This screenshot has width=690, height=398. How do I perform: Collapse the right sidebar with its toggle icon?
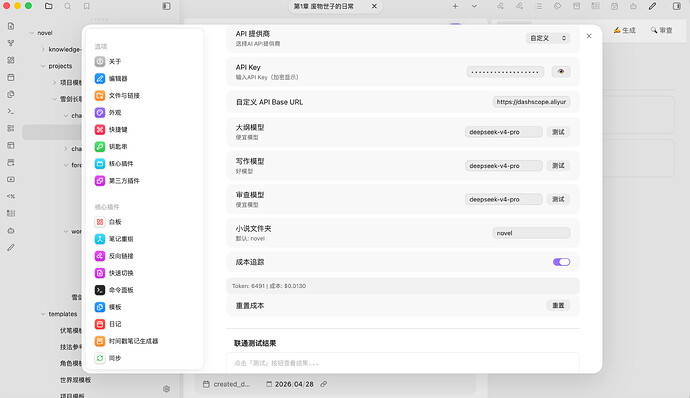[677, 6]
